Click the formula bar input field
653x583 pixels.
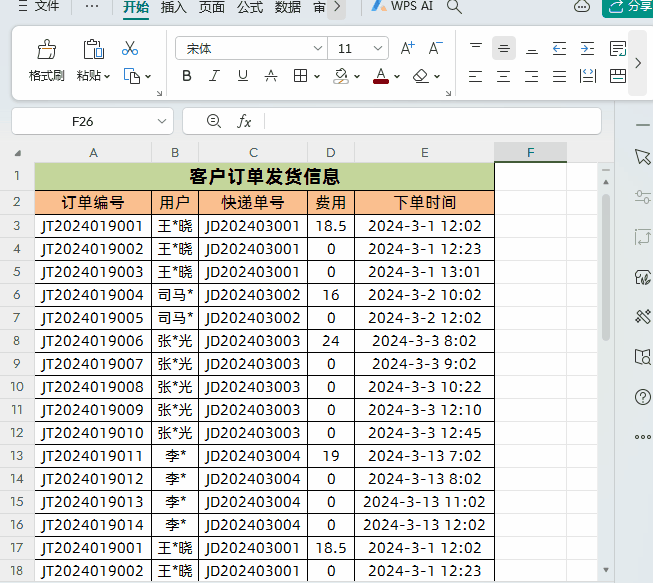coord(433,122)
